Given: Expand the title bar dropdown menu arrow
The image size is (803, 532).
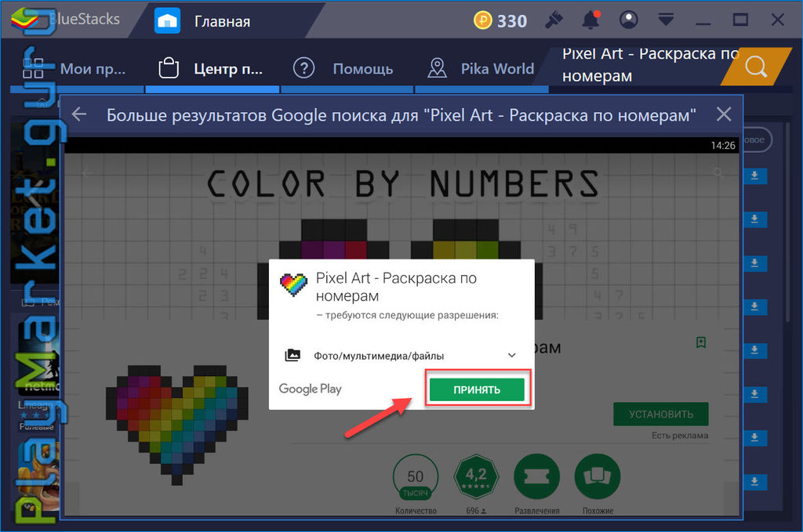Looking at the screenshot, I should coord(666,20).
